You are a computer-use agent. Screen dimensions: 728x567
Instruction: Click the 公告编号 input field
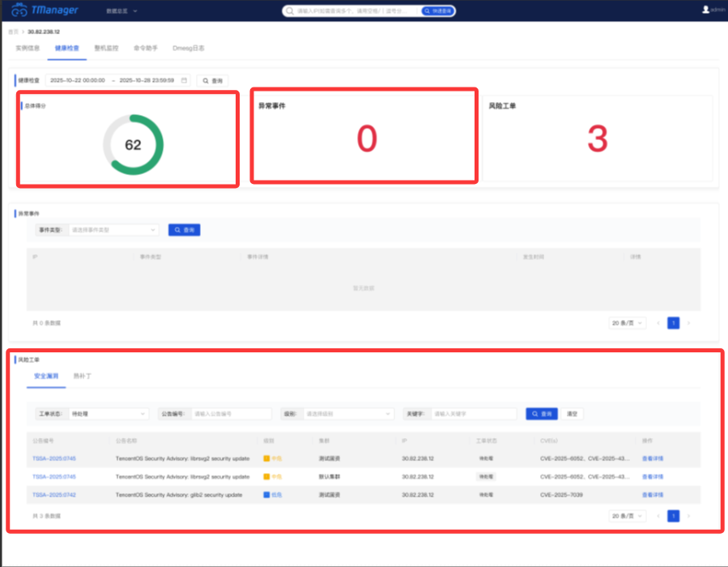[231, 414]
